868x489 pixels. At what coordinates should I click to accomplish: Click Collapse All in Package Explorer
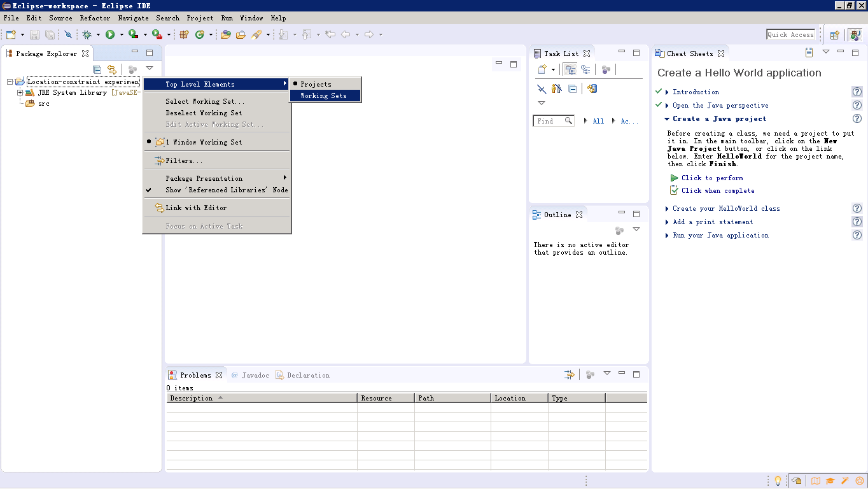pyautogui.click(x=97, y=69)
